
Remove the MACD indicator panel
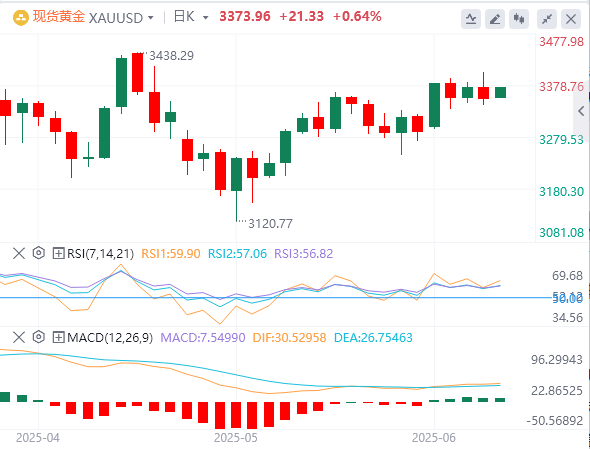[x=19, y=337]
